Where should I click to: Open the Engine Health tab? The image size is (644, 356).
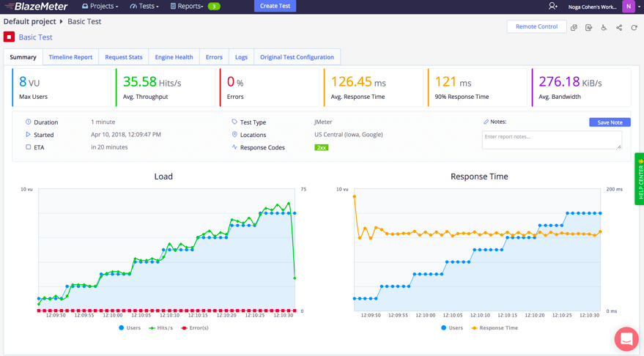(x=174, y=57)
